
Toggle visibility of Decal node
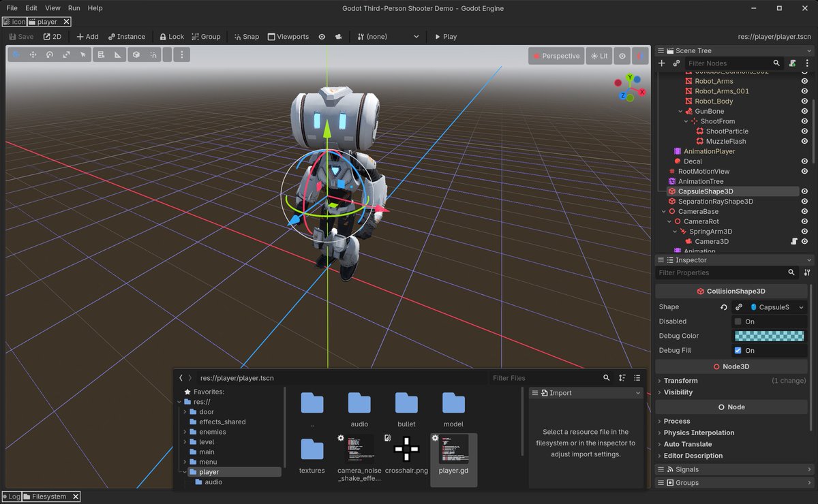pyautogui.click(x=804, y=161)
